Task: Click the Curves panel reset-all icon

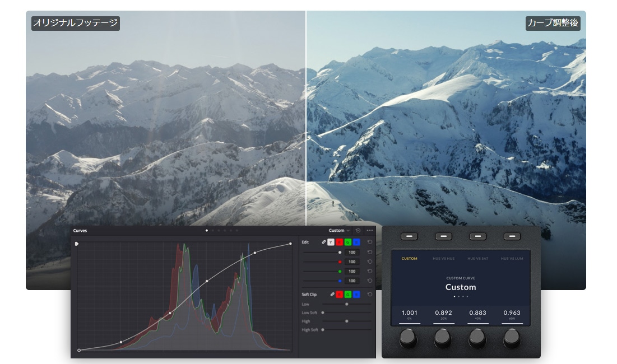Action: [x=358, y=230]
